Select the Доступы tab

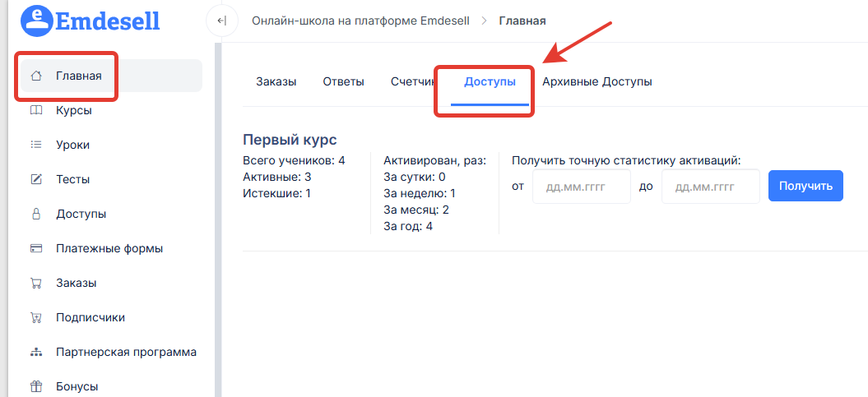490,81
